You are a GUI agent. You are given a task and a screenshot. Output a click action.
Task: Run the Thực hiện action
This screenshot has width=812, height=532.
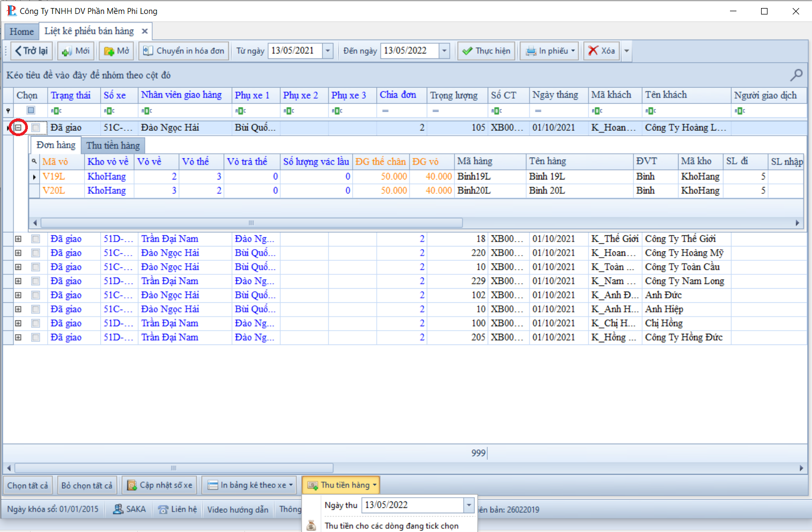click(x=486, y=51)
